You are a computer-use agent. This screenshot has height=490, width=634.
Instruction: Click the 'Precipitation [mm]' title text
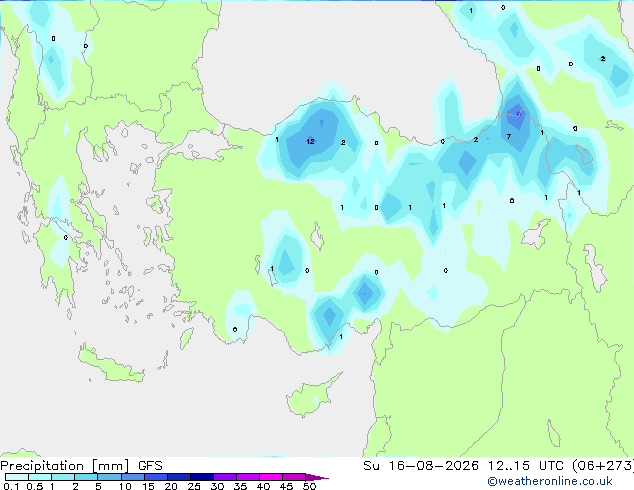pyautogui.click(x=65, y=466)
